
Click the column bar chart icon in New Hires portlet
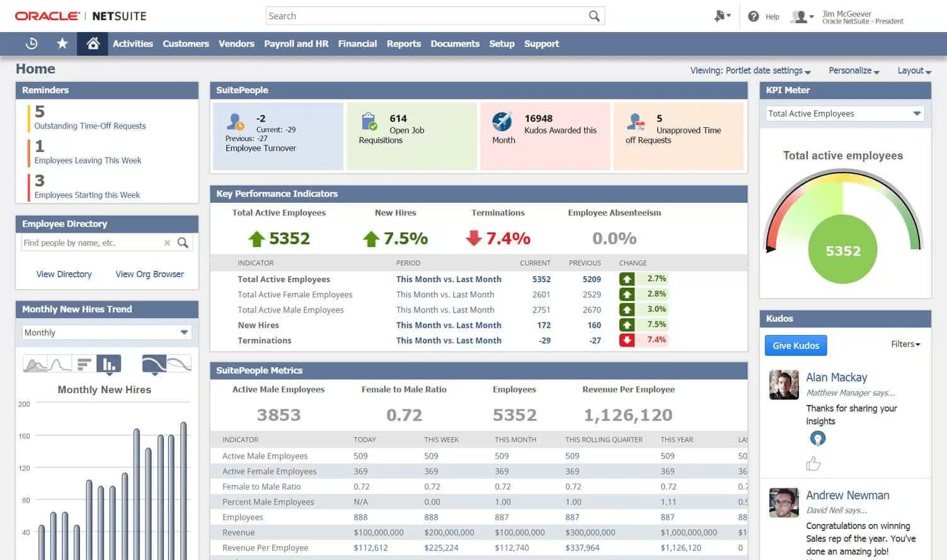pos(108,363)
